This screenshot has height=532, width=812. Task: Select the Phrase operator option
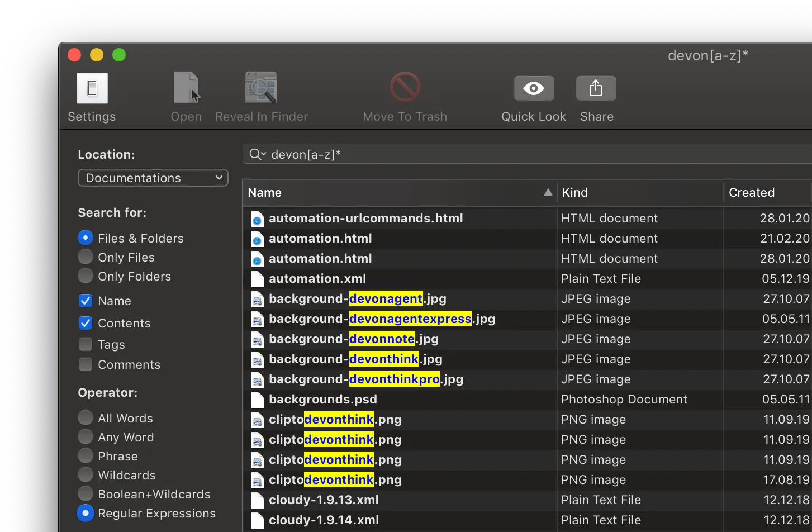tap(85, 456)
